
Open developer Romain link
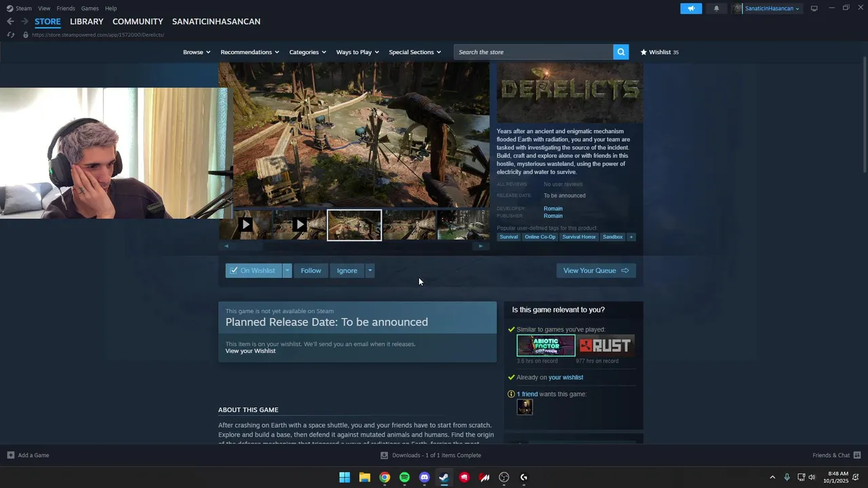pyautogui.click(x=553, y=209)
